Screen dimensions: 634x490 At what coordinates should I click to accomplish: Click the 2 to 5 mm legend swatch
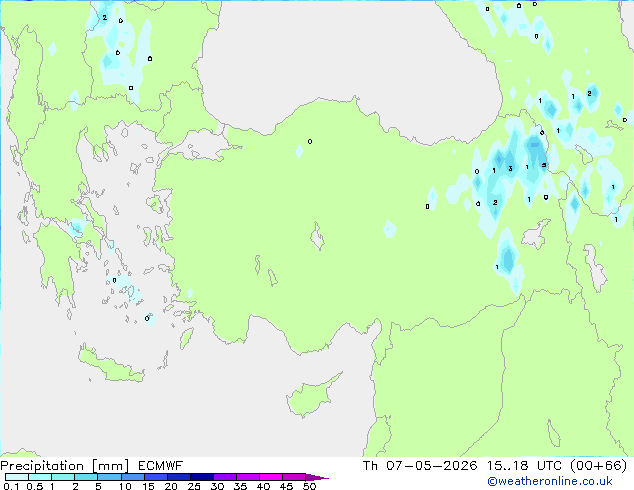86,477
